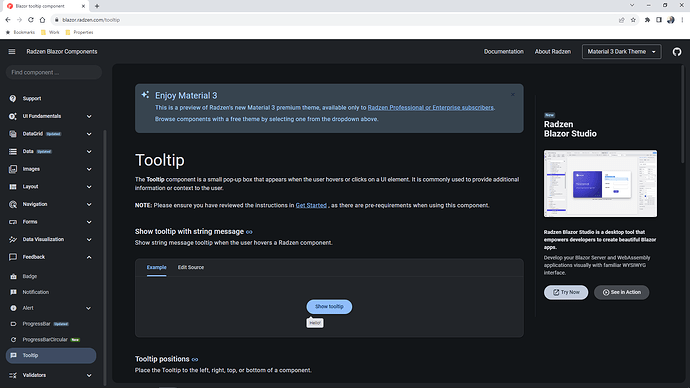Switch to the Edit Source tab

191,267
